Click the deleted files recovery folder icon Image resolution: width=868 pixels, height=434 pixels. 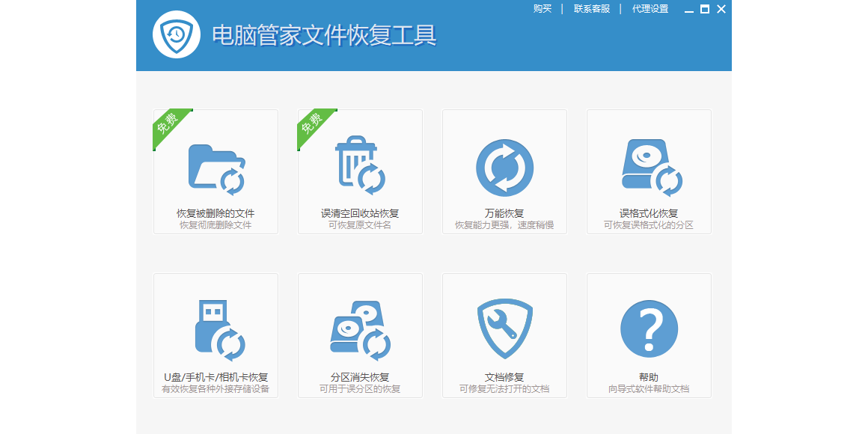click(216, 168)
